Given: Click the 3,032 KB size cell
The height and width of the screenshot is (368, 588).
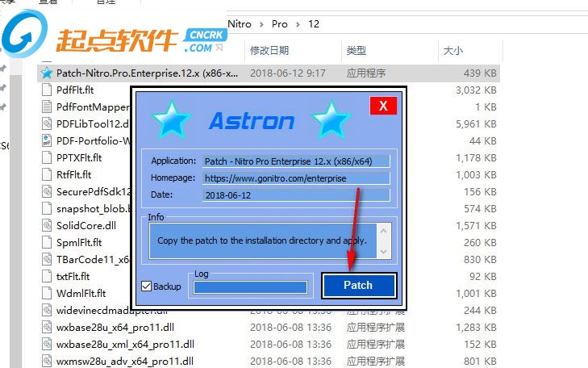Looking at the screenshot, I should [476, 90].
